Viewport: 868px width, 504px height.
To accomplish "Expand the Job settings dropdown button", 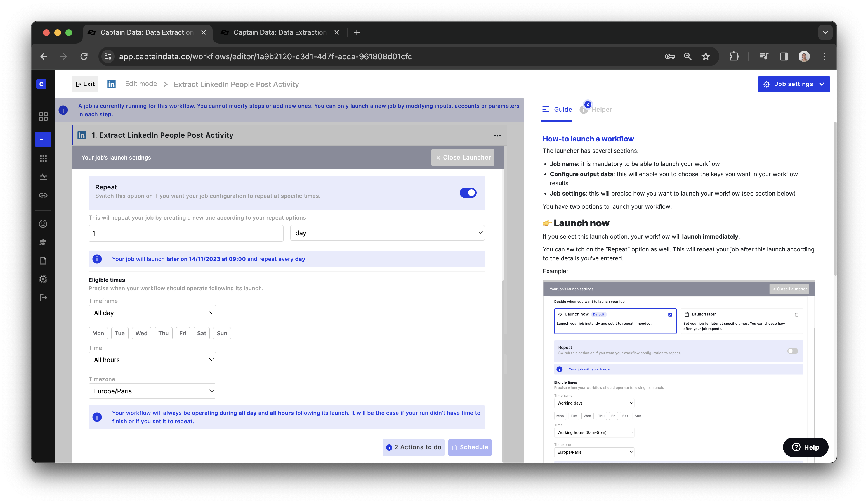I will pos(794,84).
